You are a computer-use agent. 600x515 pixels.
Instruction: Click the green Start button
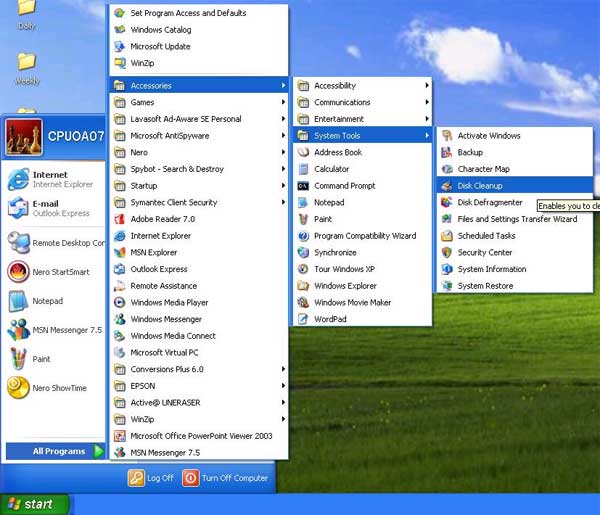[x=34, y=504]
